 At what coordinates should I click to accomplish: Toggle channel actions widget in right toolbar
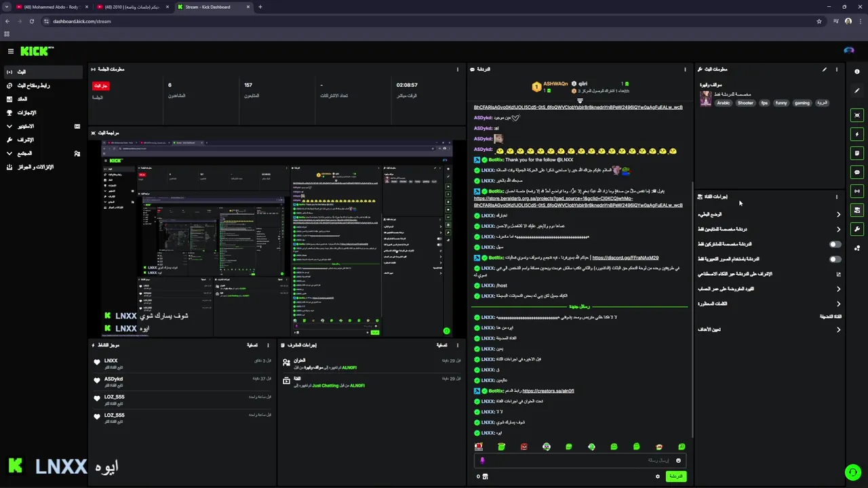pyautogui.click(x=857, y=210)
